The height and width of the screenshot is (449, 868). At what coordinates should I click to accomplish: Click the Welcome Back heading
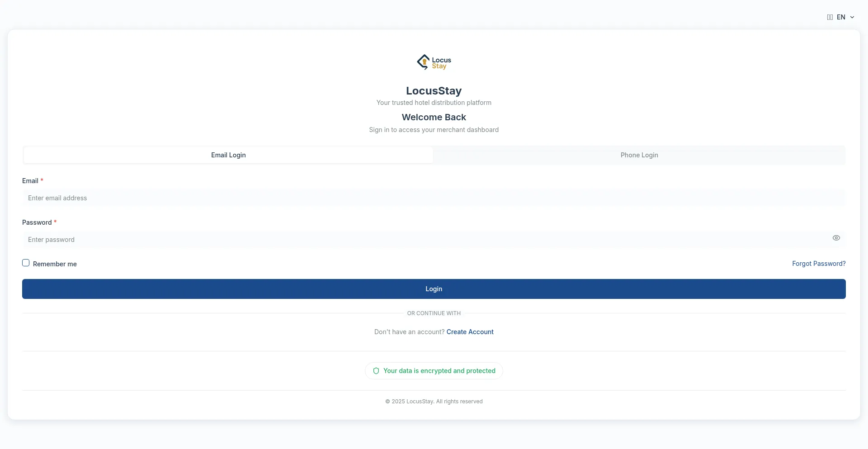tap(434, 117)
